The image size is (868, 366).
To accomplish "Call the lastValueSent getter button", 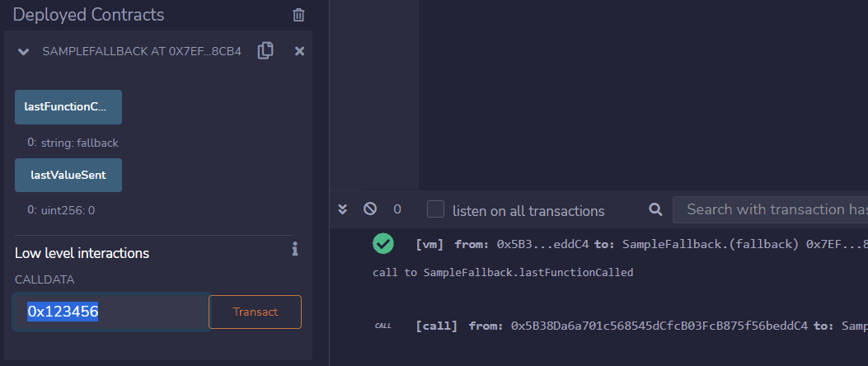I will [x=68, y=175].
